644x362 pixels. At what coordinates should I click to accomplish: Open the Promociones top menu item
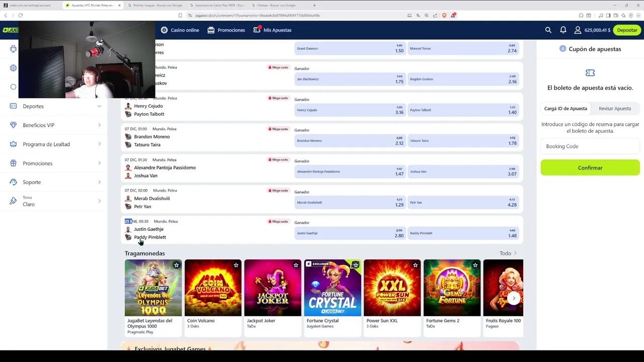pyautogui.click(x=226, y=30)
